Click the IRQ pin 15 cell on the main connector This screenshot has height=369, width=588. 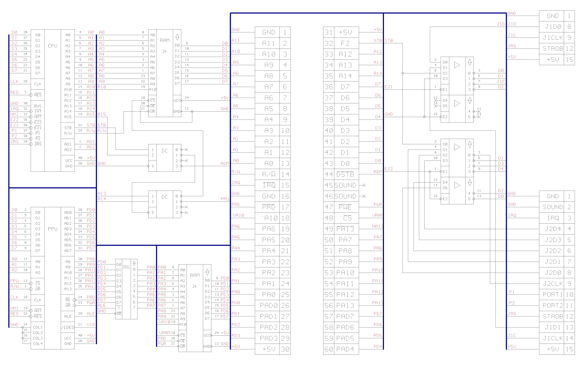[269, 185]
